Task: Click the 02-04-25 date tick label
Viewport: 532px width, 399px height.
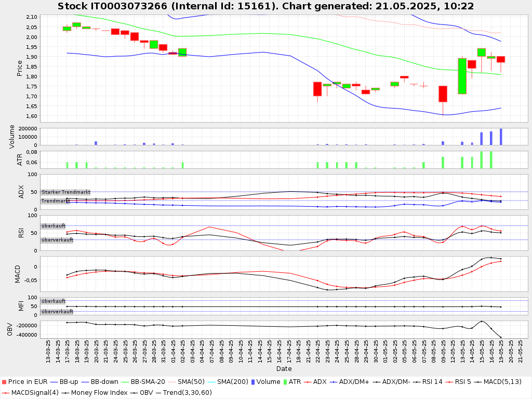Action: tap(183, 352)
